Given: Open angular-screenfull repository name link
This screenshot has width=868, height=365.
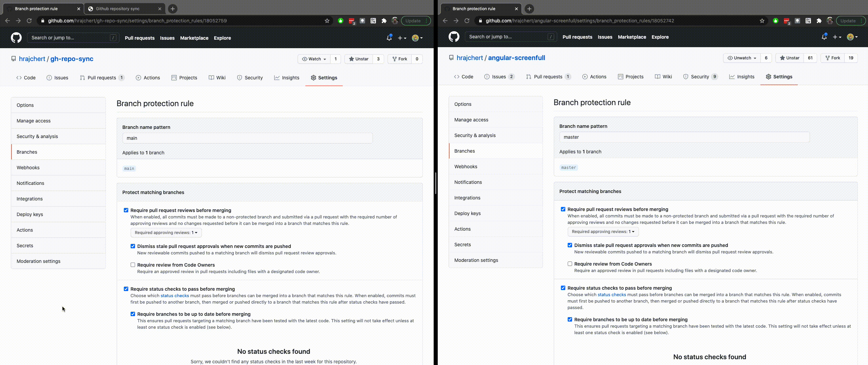Looking at the screenshot, I should pos(516,58).
